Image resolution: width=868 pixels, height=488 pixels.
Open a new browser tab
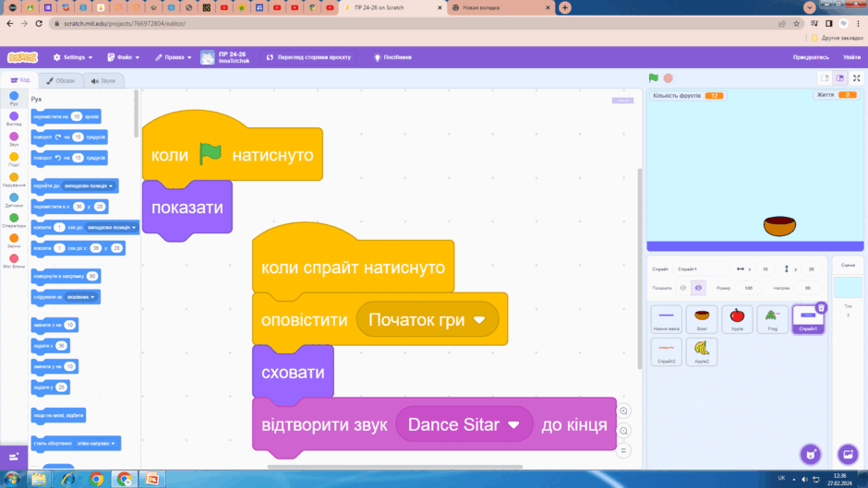point(564,7)
